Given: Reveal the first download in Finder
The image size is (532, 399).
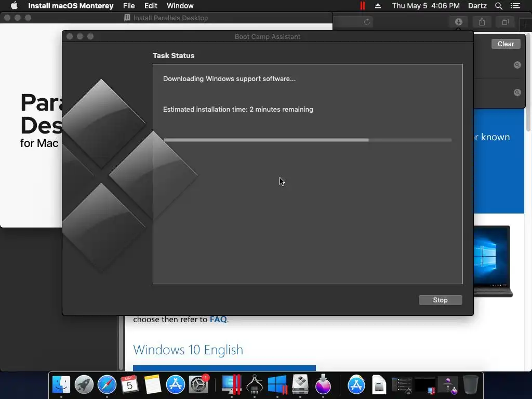Looking at the screenshot, I should (517, 65).
